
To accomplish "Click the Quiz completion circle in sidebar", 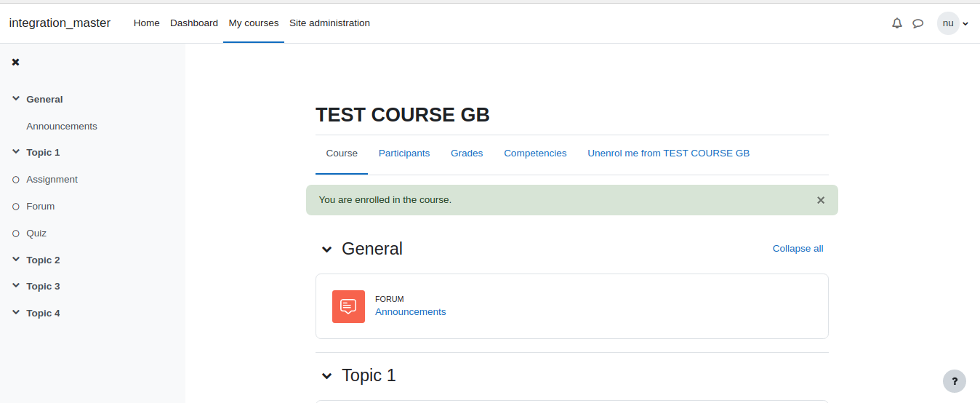I will point(16,234).
